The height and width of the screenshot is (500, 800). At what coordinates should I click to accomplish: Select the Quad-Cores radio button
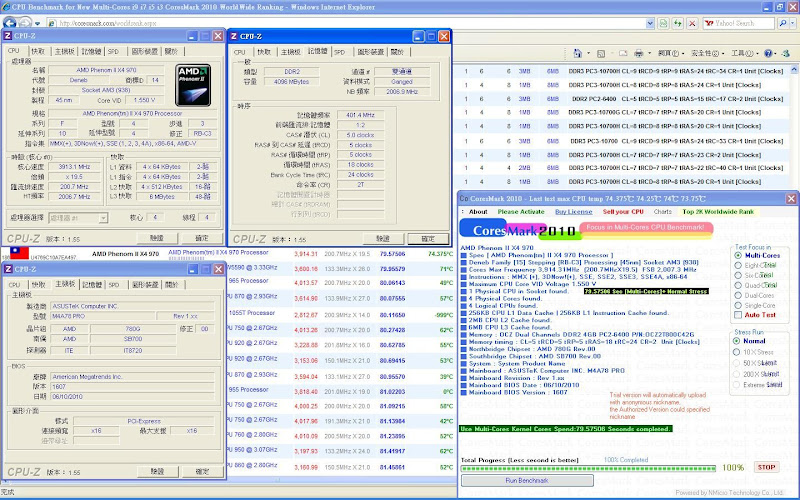click(738, 285)
